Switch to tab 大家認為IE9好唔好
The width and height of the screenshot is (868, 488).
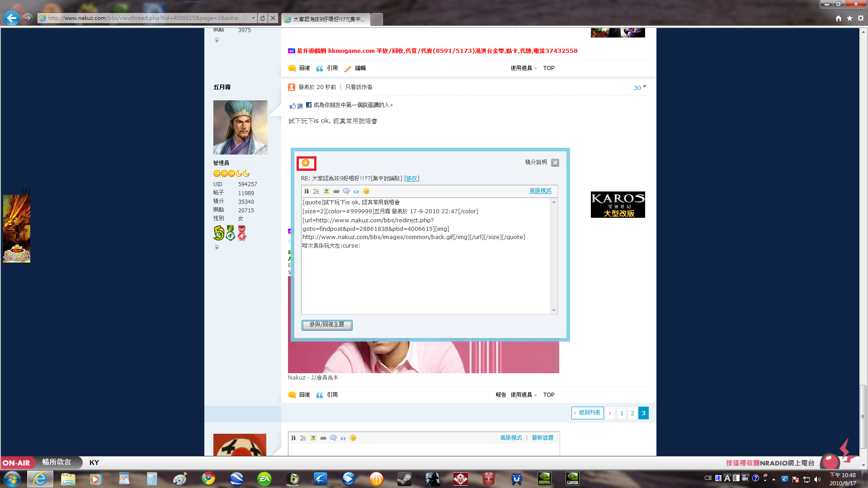[325, 19]
